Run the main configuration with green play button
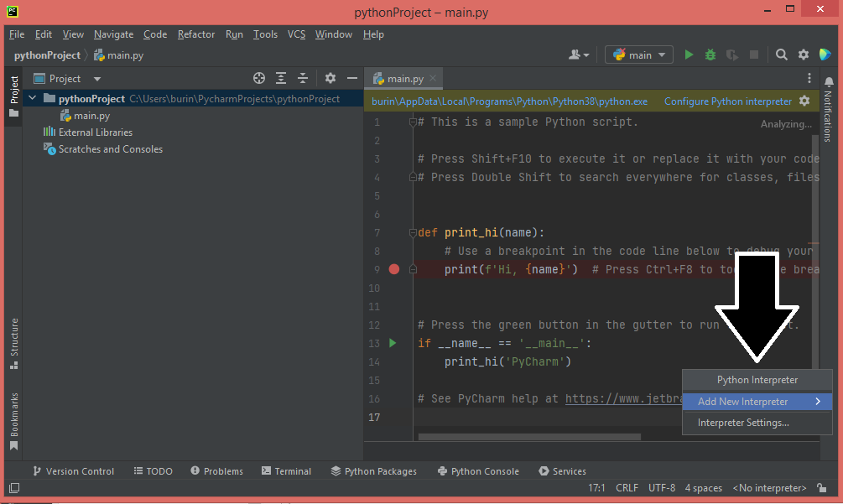 coord(688,55)
